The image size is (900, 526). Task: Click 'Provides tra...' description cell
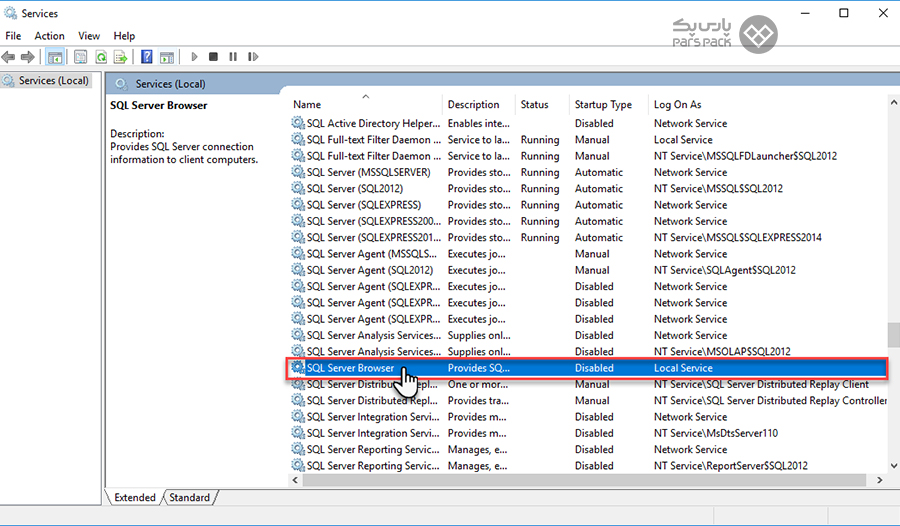(x=478, y=400)
